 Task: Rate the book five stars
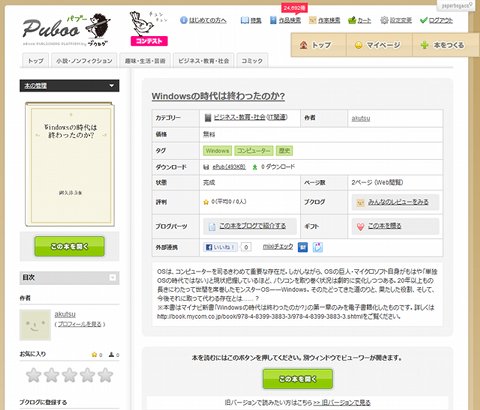coord(105,375)
